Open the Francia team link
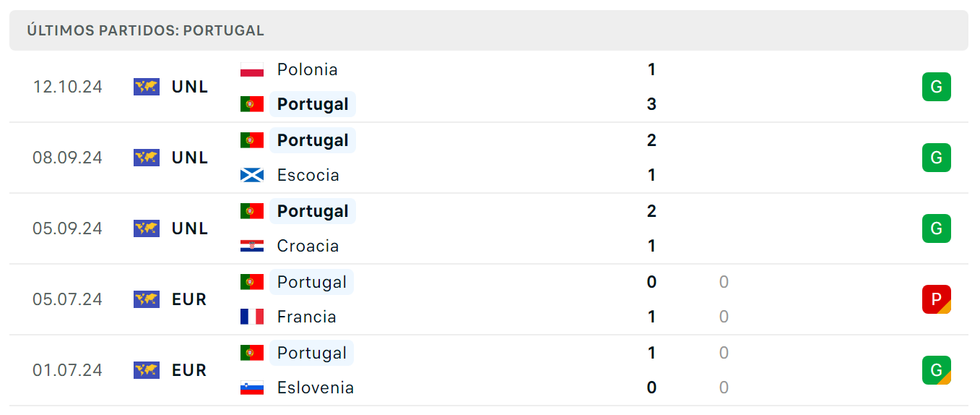Image resolution: width=980 pixels, height=415 pixels. pyautogui.click(x=306, y=317)
